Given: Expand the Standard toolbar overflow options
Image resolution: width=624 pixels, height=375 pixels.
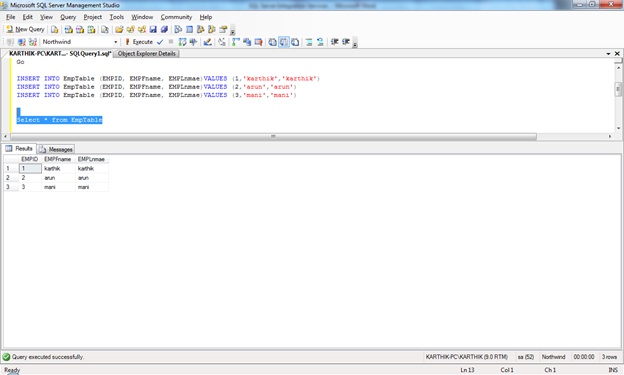Looking at the screenshot, I should (232, 31).
